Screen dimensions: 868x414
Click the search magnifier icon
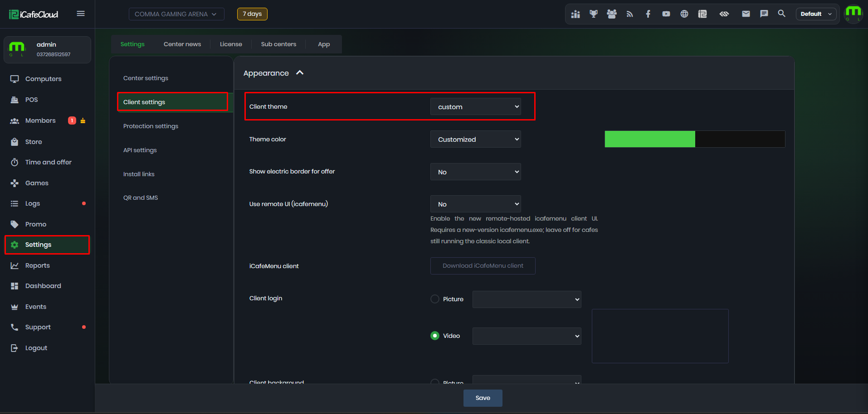pos(782,14)
